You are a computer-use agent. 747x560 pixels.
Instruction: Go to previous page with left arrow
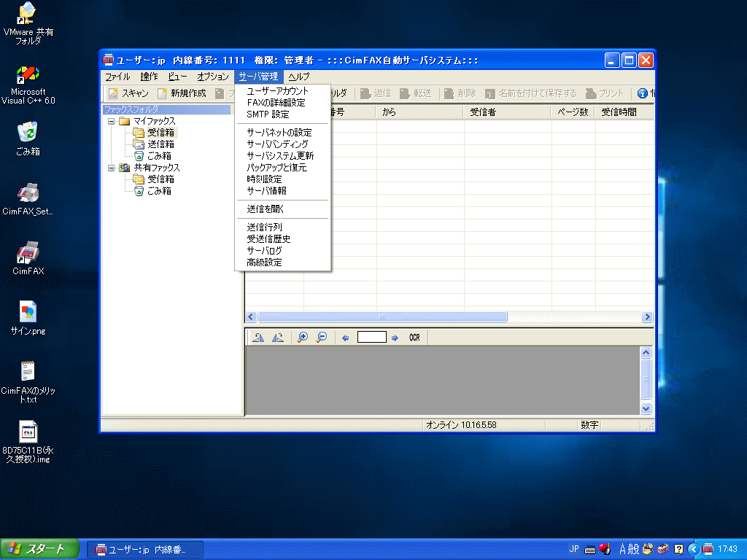pyautogui.click(x=345, y=338)
